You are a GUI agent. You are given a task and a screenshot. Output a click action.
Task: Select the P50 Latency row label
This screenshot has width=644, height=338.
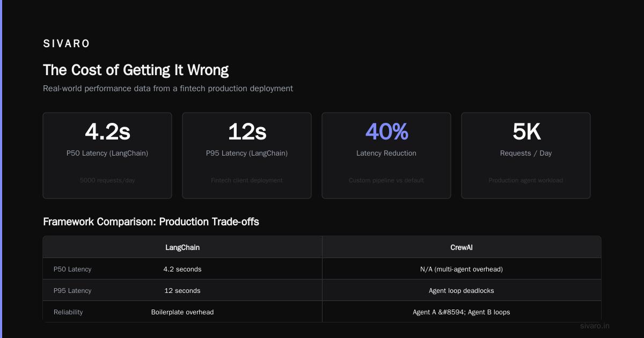point(72,269)
